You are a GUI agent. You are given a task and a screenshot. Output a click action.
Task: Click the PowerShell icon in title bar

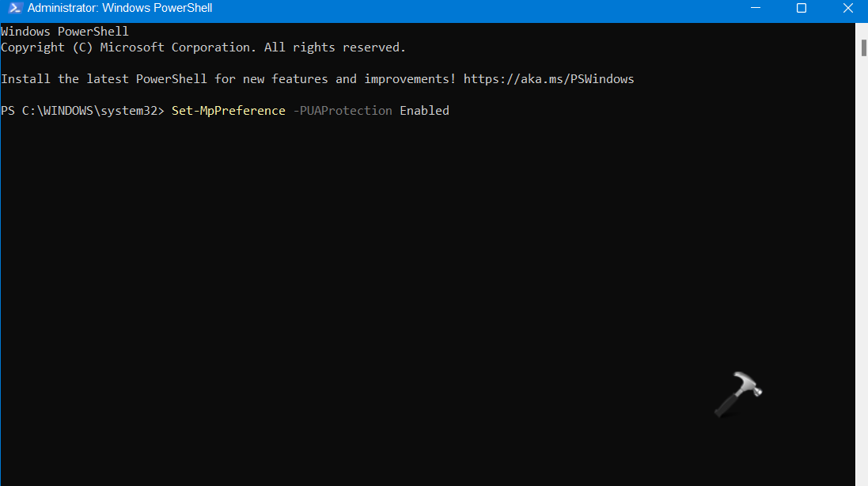(13, 9)
